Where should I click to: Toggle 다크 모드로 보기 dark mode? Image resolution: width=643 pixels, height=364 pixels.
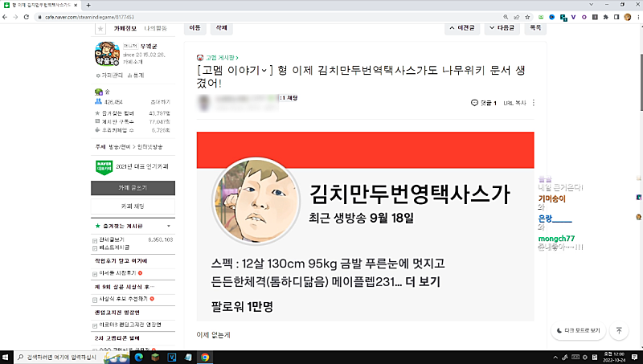tap(579, 330)
